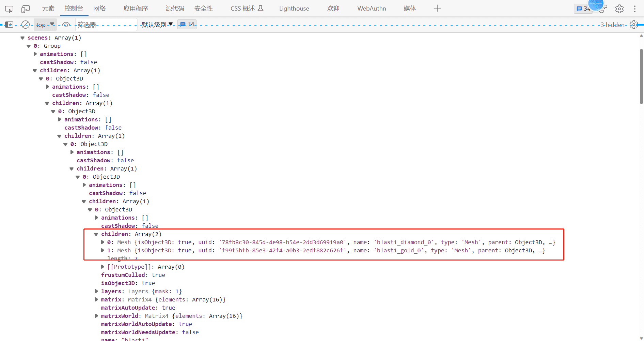Create live expression eye icon
644x341 pixels.
[66, 25]
